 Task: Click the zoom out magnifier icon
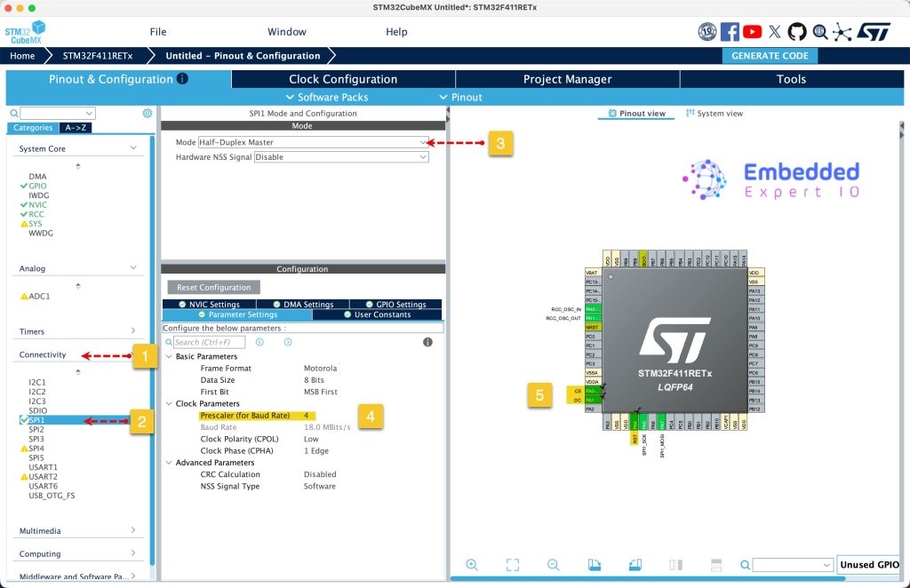(x=554, y=565)
